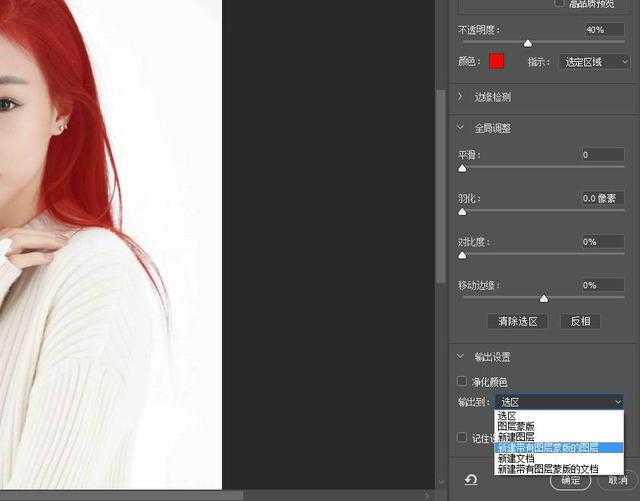Click the 羽化 value input field
The image size is (640, 501).
coord(603,198)
